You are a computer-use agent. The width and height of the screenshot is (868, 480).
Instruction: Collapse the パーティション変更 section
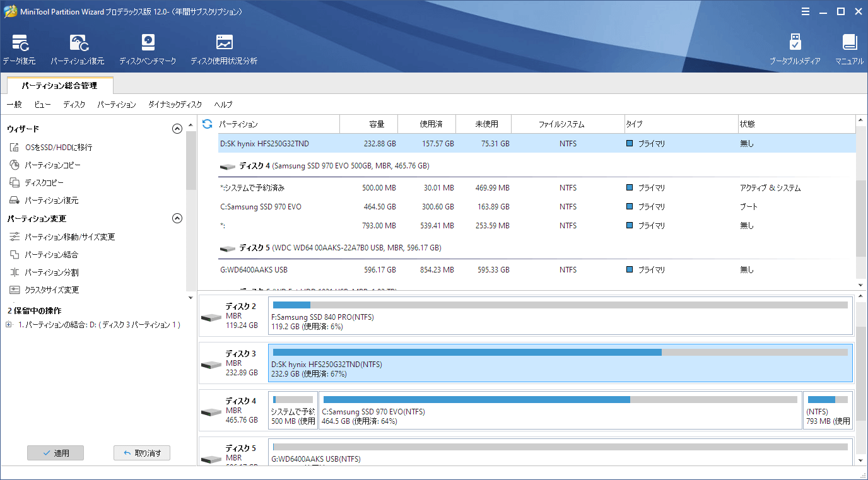[x=177, y=218]
